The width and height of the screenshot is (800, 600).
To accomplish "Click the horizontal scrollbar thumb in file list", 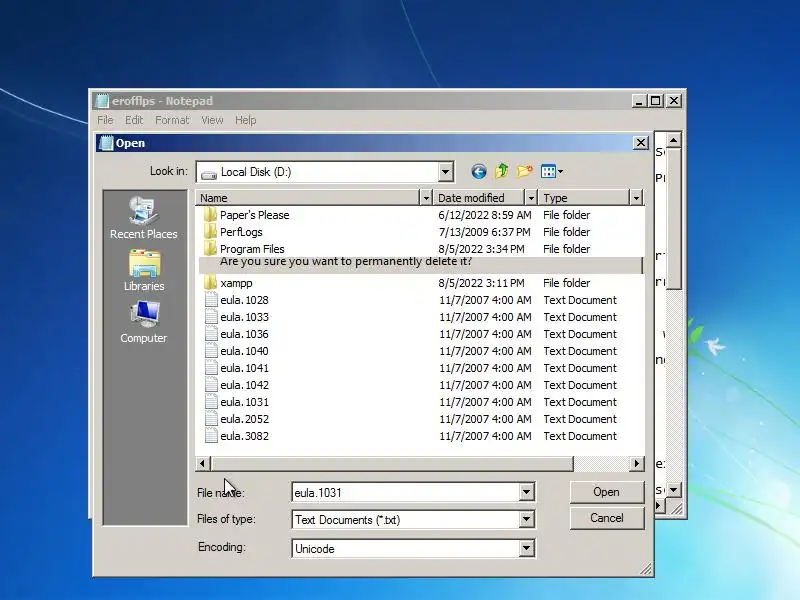I will pos(392,463).
